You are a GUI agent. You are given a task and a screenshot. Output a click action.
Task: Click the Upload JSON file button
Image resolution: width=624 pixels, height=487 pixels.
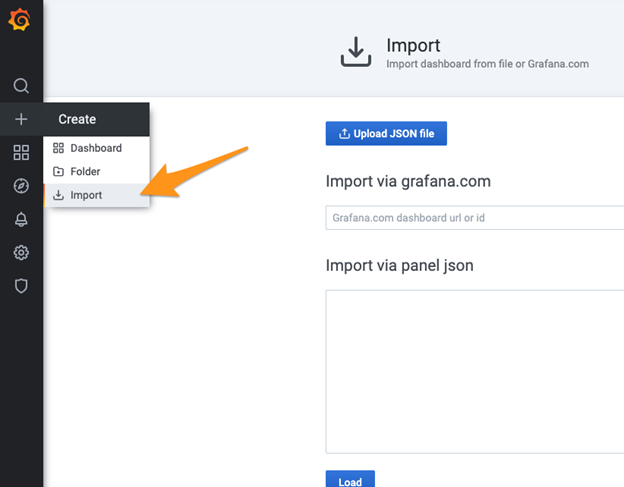tap(386, 134)
